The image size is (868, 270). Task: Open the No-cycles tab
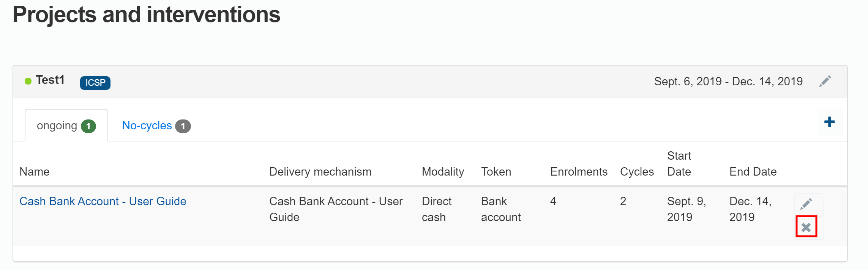pyautogui.click(x=147, y=126)
